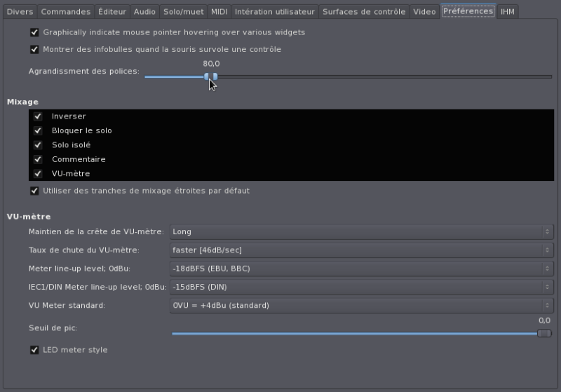Click the font scaling slider handle
This screenshot has width=561, height=392.
pos(211,77)
